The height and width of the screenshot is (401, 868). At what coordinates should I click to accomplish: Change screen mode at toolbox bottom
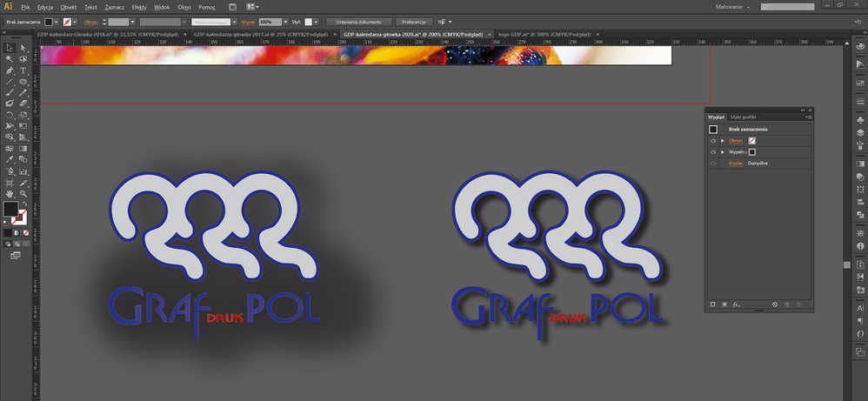[16, 254]
